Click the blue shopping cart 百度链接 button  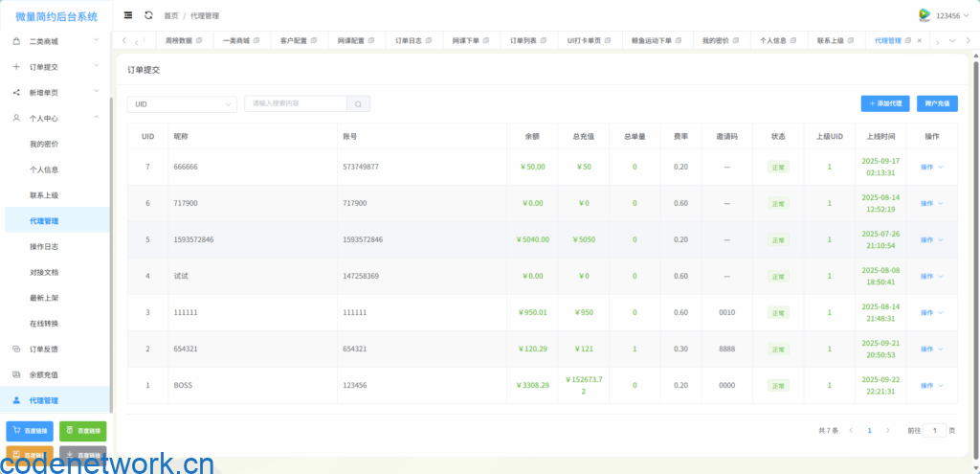pyautogui.click(x=30, y=432)
